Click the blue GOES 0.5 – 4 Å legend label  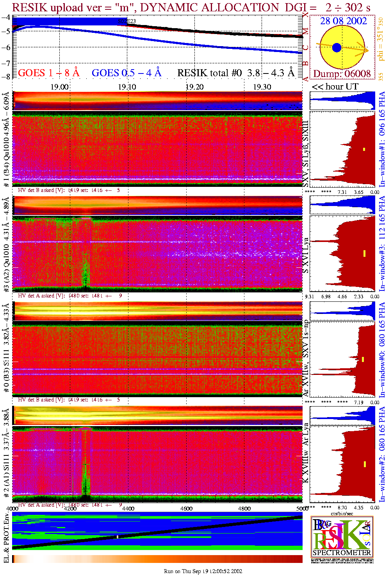[x=126, y=73]
